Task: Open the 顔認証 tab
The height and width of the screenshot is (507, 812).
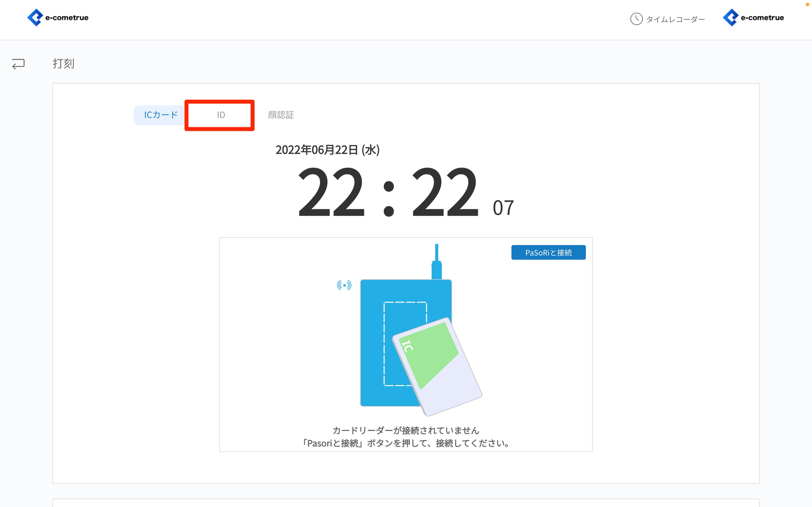Action: click(281, 115)
